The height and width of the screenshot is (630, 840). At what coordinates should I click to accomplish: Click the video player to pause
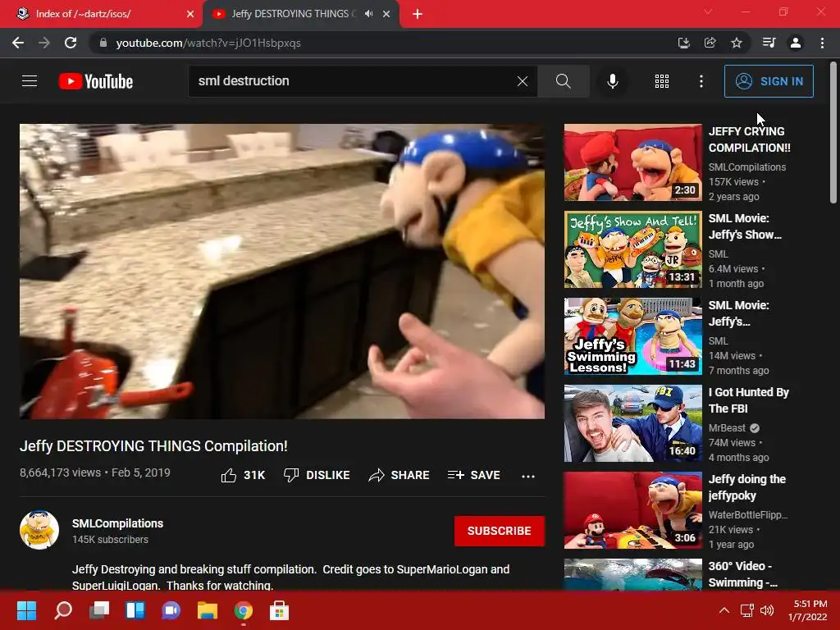(x=282, y=271)
